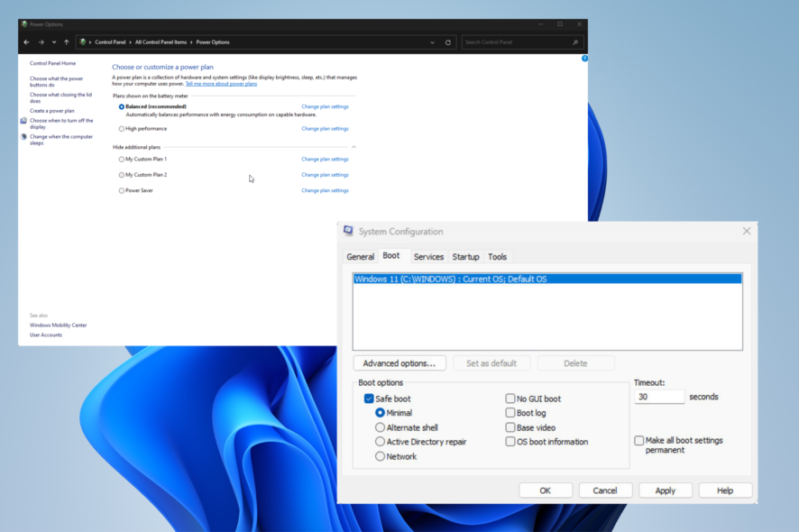Image resolution: width=799 pixels, height=532 pixels.
Task: Open Change plan settings for My Custom Plan 2
Action: pos(326,175)
